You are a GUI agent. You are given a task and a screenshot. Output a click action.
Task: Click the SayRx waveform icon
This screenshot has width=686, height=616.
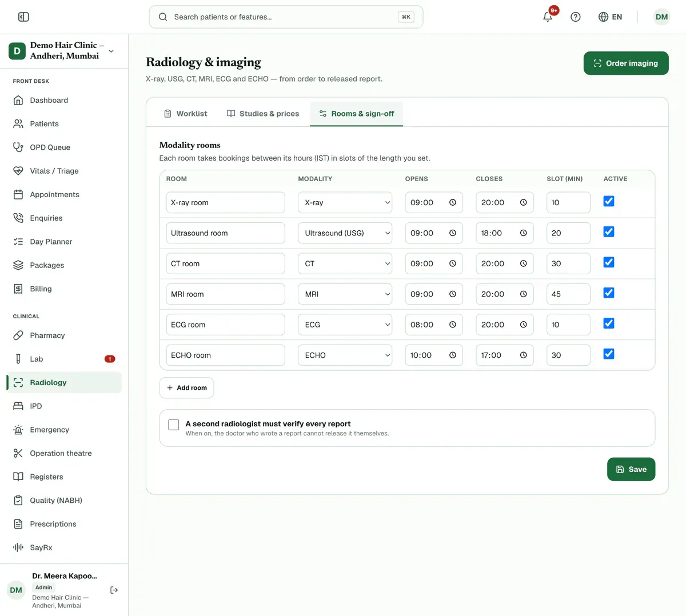click(x=18, y=547)
